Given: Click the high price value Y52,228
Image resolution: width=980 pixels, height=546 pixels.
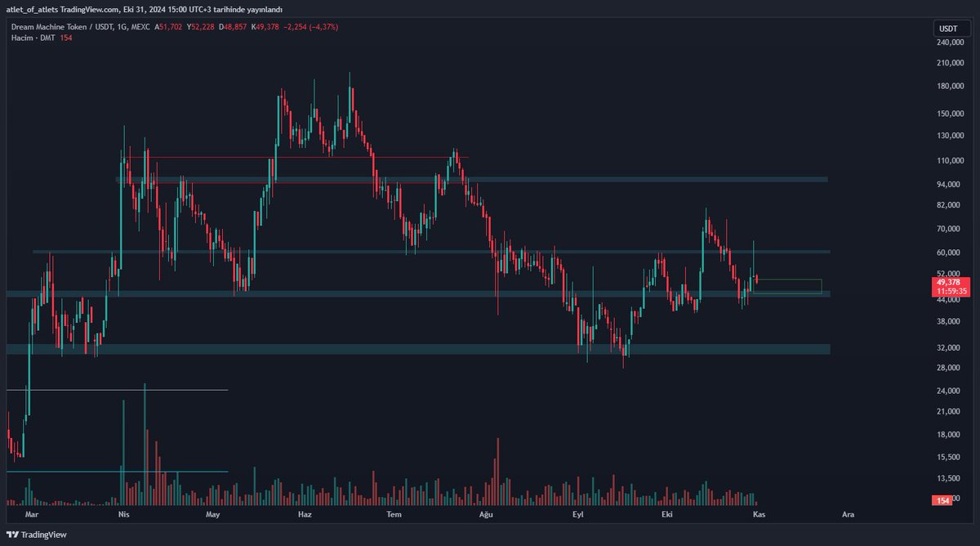Looking at the screenshot, I should 201,27.
